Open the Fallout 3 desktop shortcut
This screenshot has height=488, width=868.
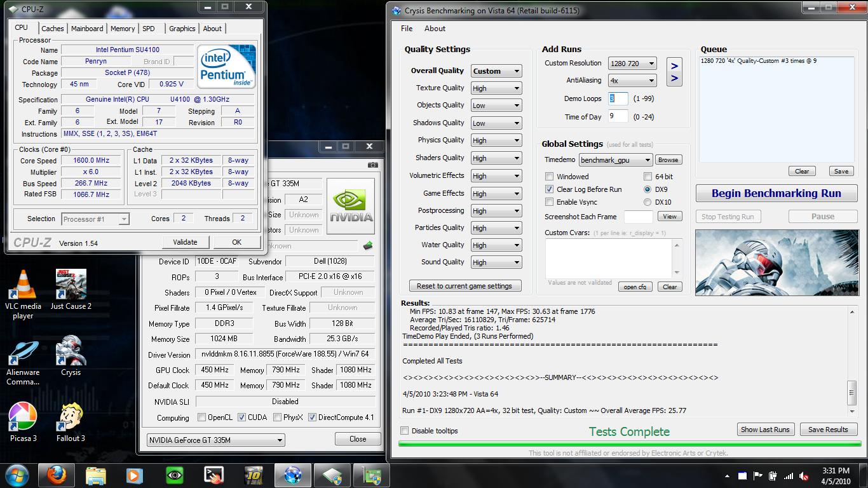(x=71, y=423)
